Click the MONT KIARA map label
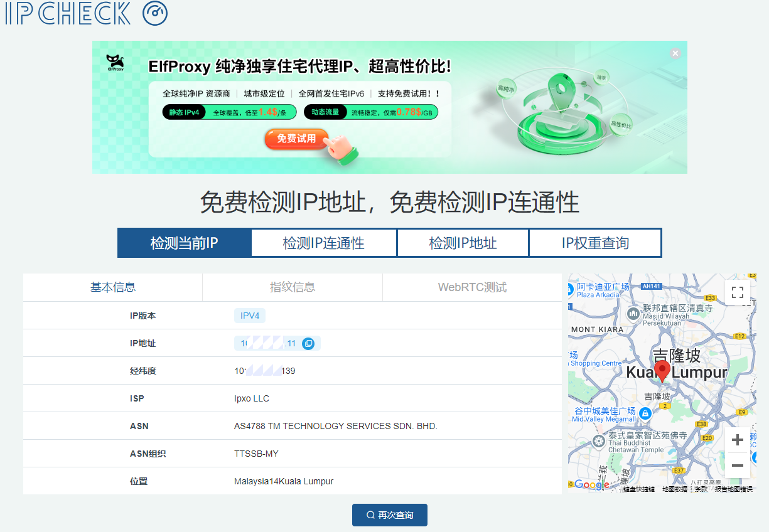The width and height of the screenshot is (769, 532). coord(597,329)
